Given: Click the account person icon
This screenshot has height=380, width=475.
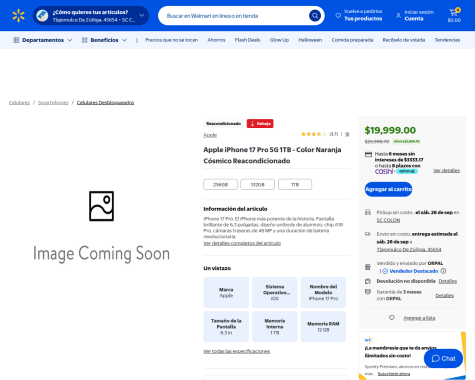Looking at the screenshot, I should coord(398,16).
